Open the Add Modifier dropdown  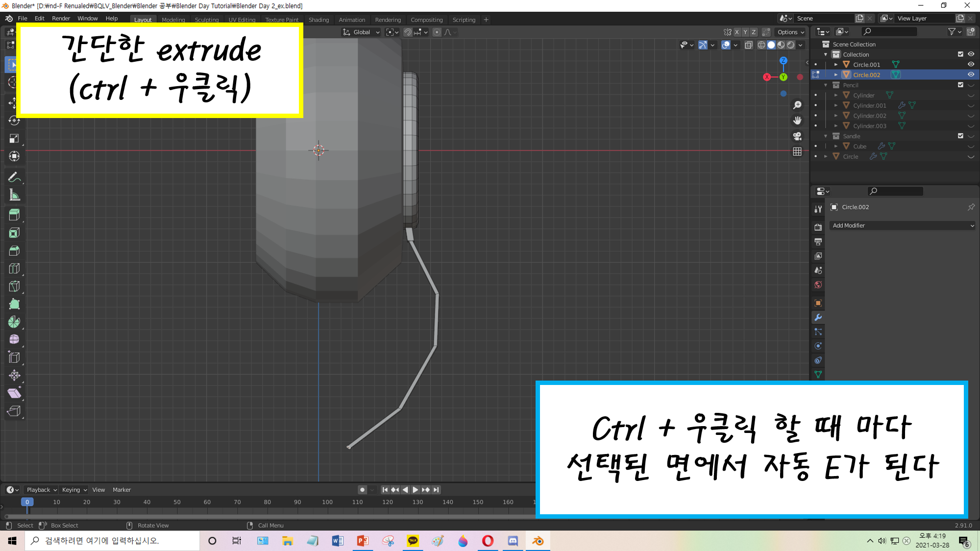tap(902, 225)
